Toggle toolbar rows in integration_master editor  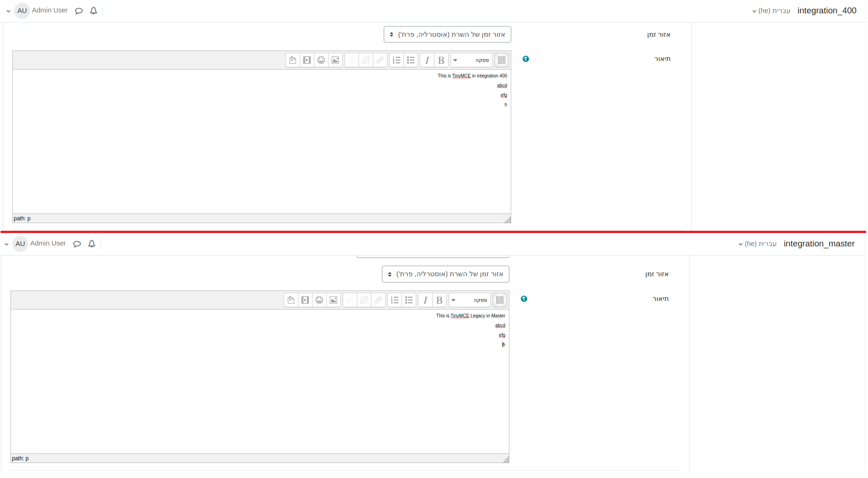tap(499, 300)
